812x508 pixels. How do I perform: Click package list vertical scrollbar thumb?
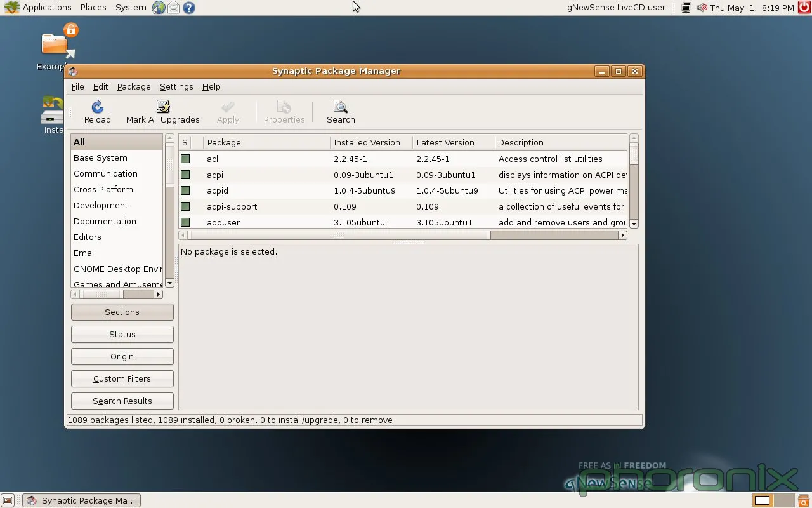[x=634, y=153]
